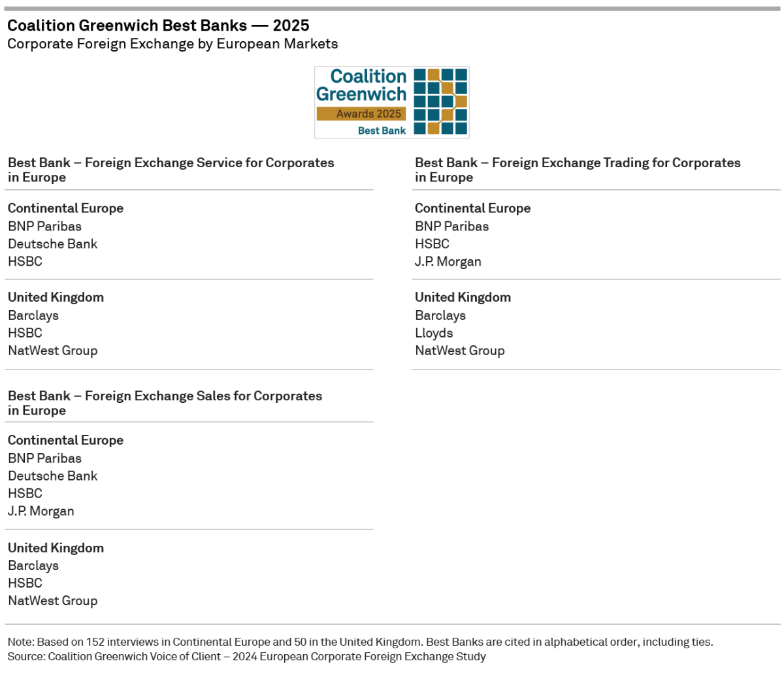Click the note line about 152 interviews
Screen dimensions: 784x679
pos(360,642)
